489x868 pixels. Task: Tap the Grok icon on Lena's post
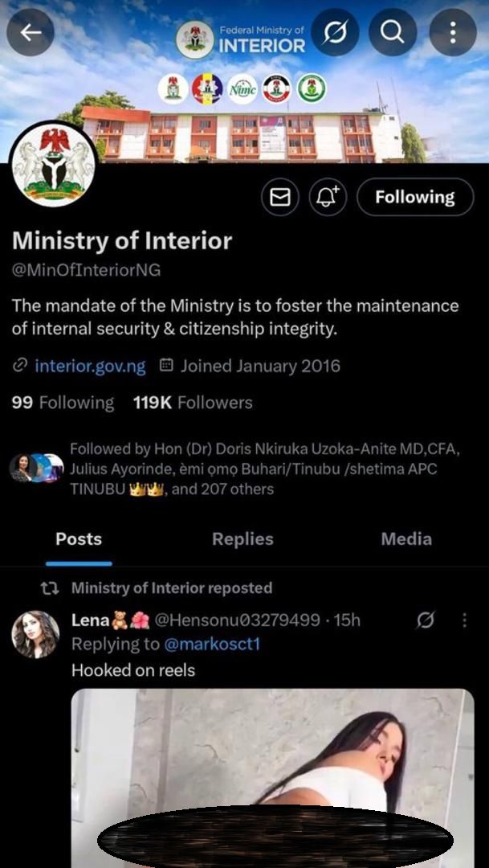pos(426,620)
